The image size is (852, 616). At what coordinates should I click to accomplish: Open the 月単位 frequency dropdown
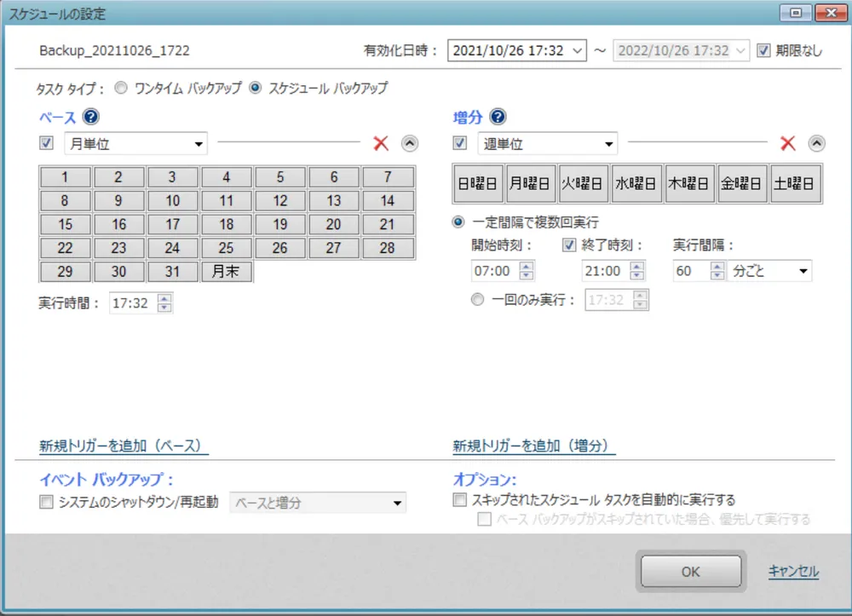point(199,143)
